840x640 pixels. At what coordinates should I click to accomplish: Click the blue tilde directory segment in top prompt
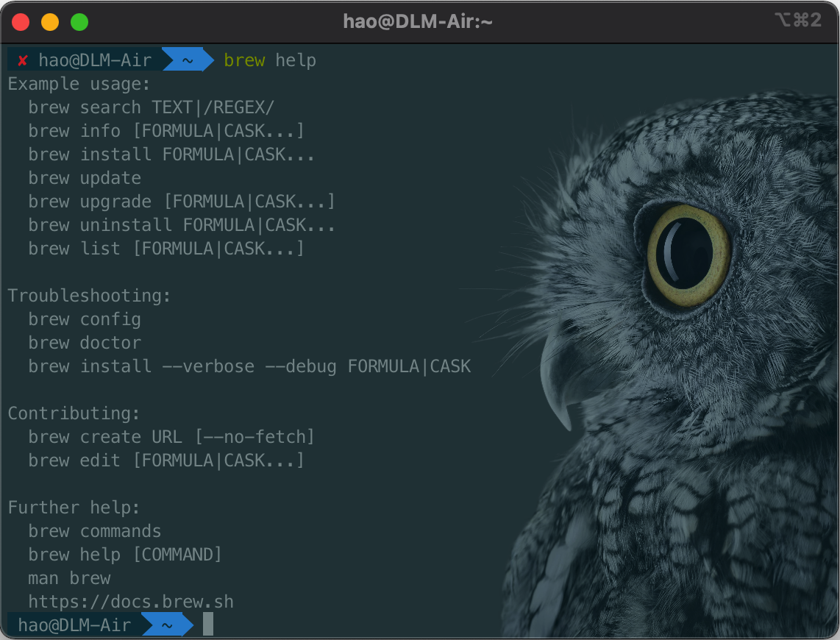[x=188, y=60]
